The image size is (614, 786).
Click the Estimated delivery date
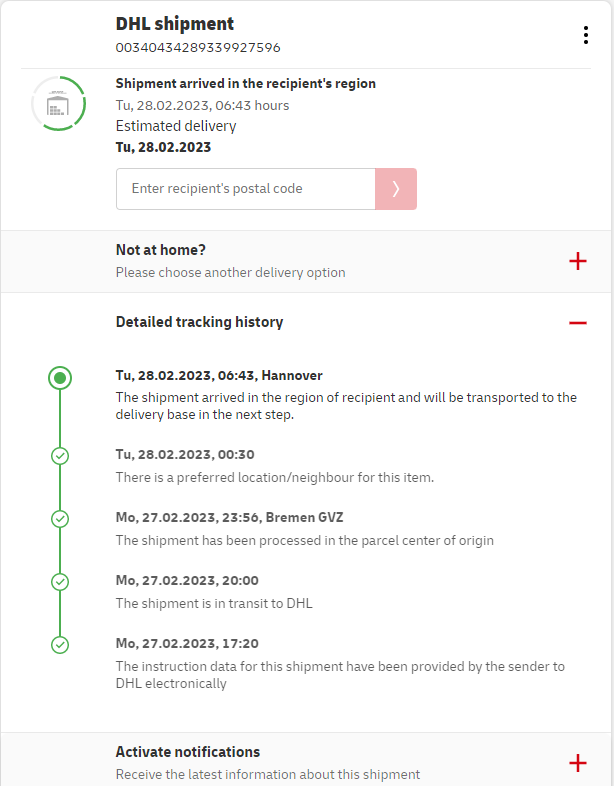pyautogui.click(x=163, y=147)
